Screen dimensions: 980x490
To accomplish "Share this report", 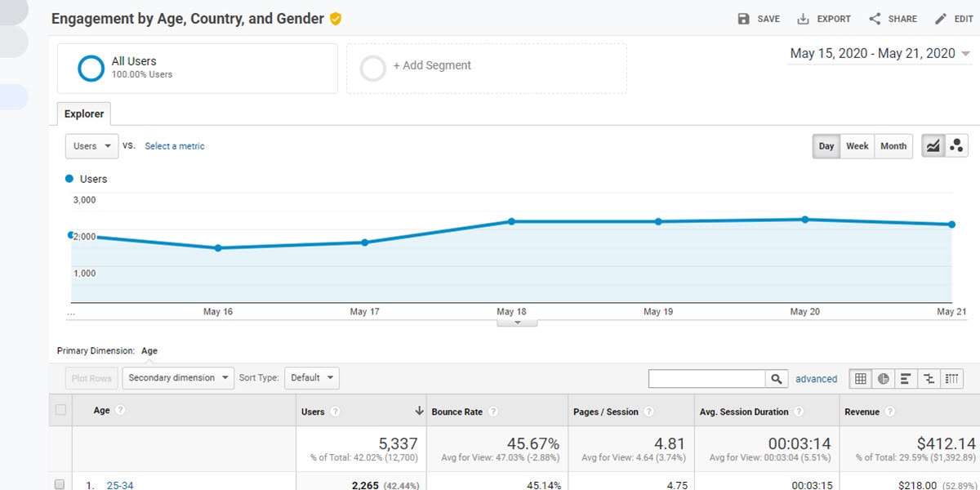I will pyautogui.click(x=893, y=19).
